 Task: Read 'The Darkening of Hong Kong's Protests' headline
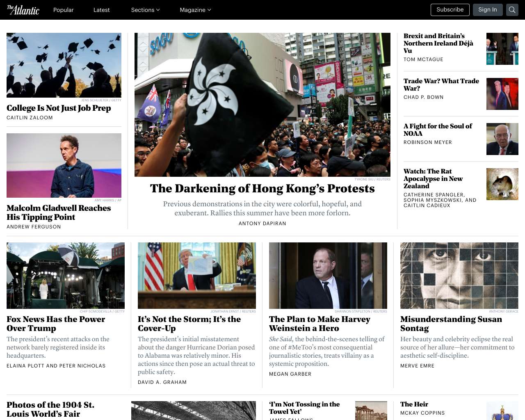262,188
